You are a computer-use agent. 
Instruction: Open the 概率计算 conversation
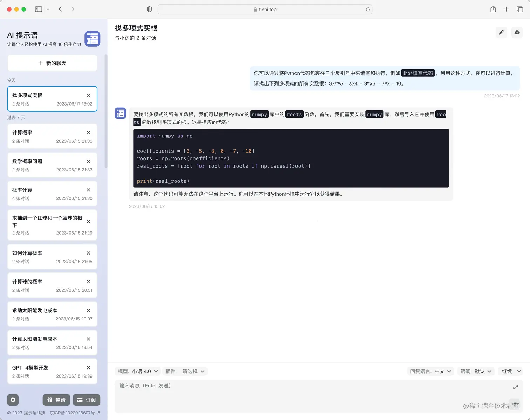(52, 194)
